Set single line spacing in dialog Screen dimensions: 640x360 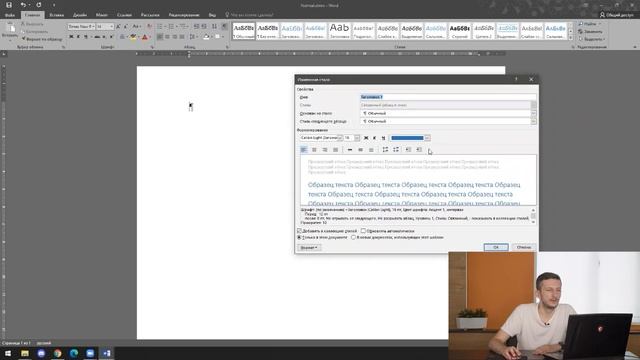350,150
